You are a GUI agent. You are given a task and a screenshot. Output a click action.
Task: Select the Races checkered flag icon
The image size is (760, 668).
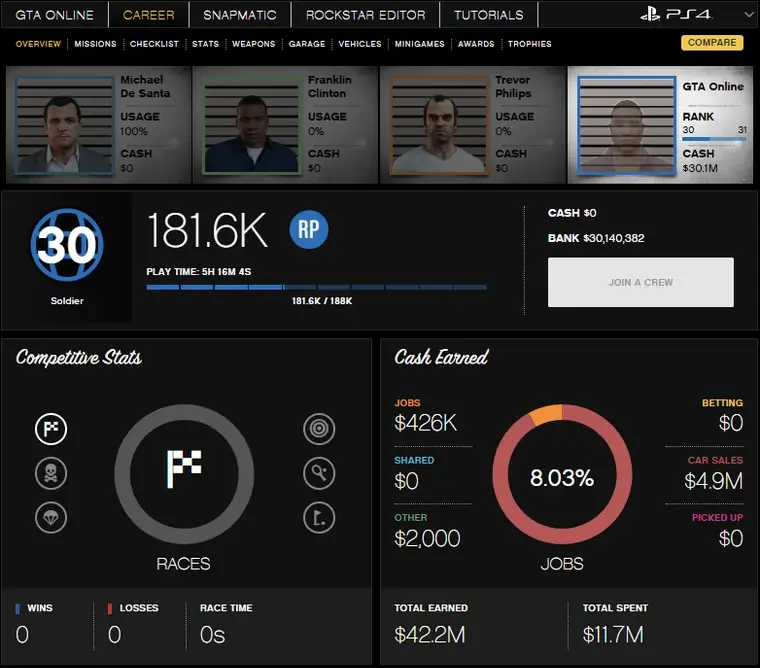pyautogui.click(x=51, y=429)
